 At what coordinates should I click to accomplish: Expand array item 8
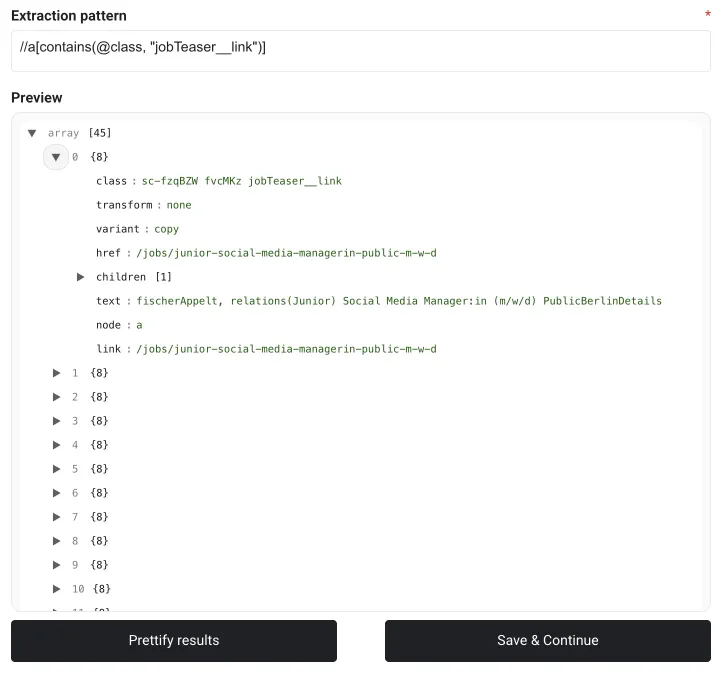click(57, 541)
